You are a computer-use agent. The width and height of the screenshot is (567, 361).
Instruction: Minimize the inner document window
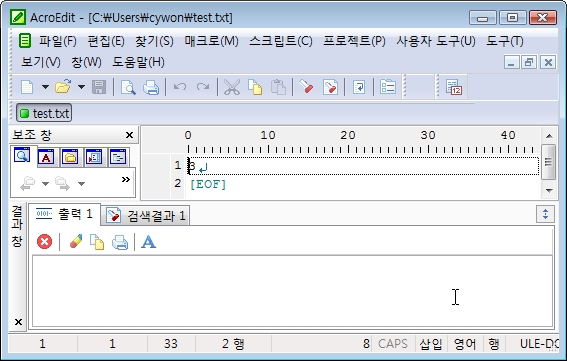511,62
